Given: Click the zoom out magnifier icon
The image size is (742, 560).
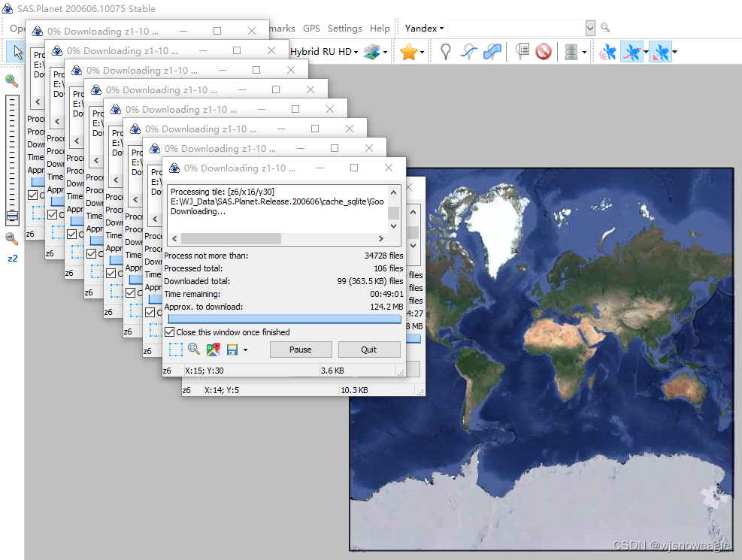Looking at the screenshot, I should pos(11,239).
